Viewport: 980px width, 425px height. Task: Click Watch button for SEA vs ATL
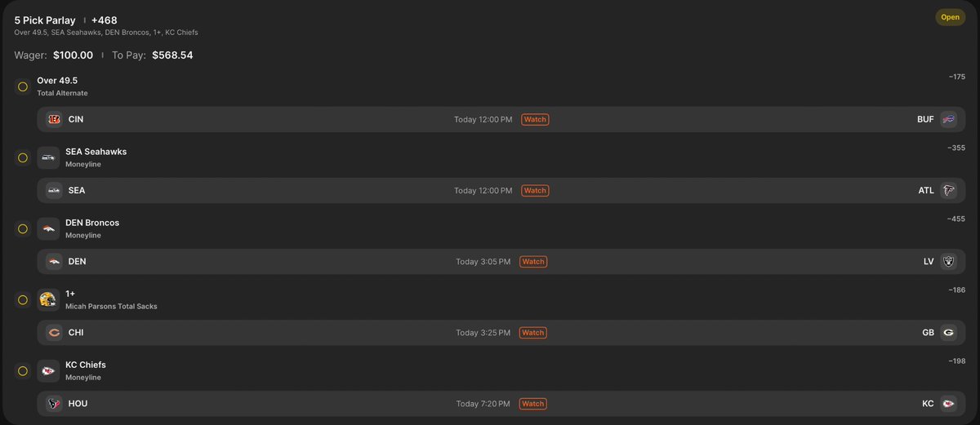(535, 190)
